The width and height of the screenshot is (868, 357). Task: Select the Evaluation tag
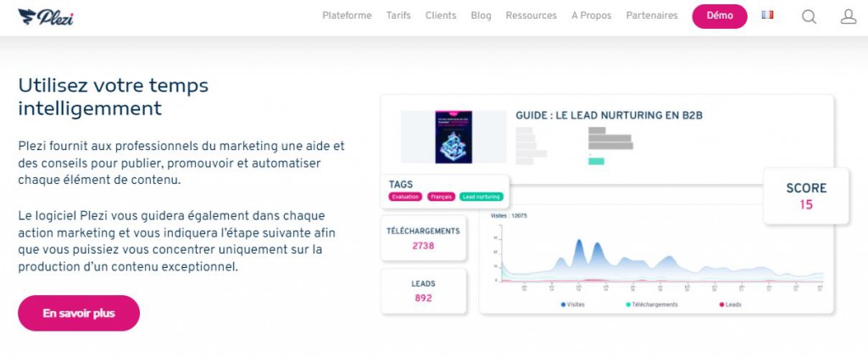405,197
